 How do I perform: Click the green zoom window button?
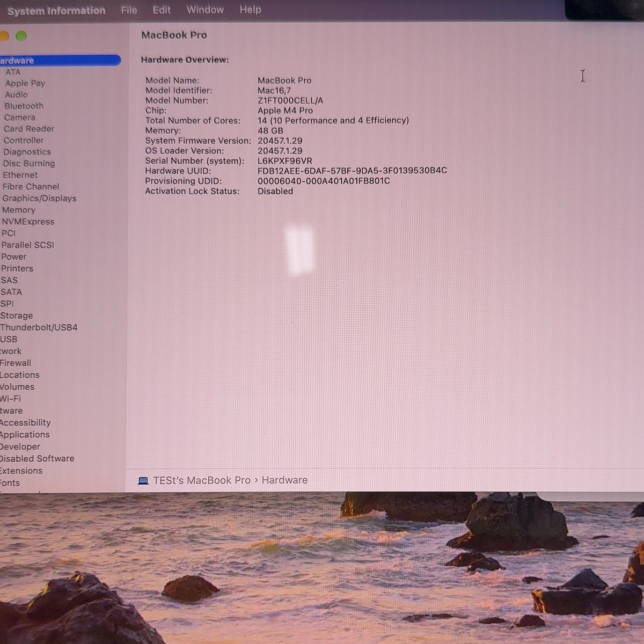click(21, 36)
